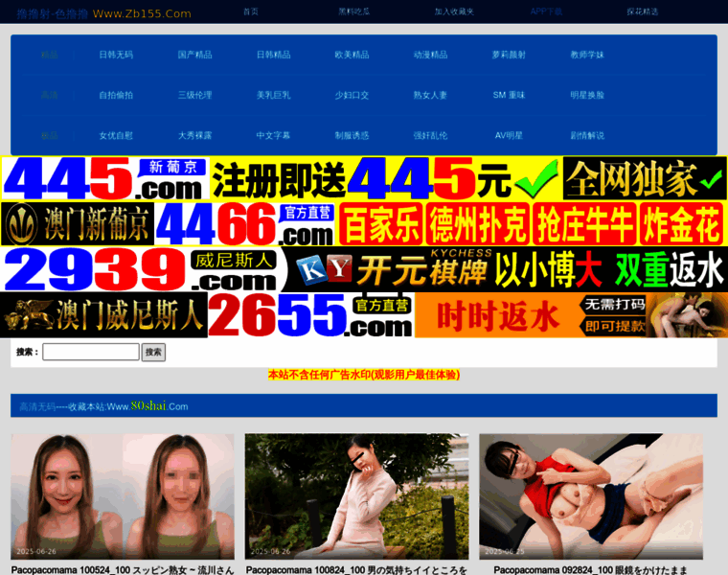Image resolution: width=728 pixels, height=575 pixels.
Task: Open 探花精选 in the top navigation
Action: pos(642,11)
